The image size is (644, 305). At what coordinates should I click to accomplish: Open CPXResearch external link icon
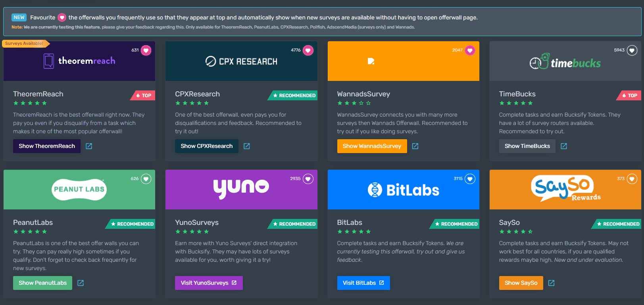(247, 146)
